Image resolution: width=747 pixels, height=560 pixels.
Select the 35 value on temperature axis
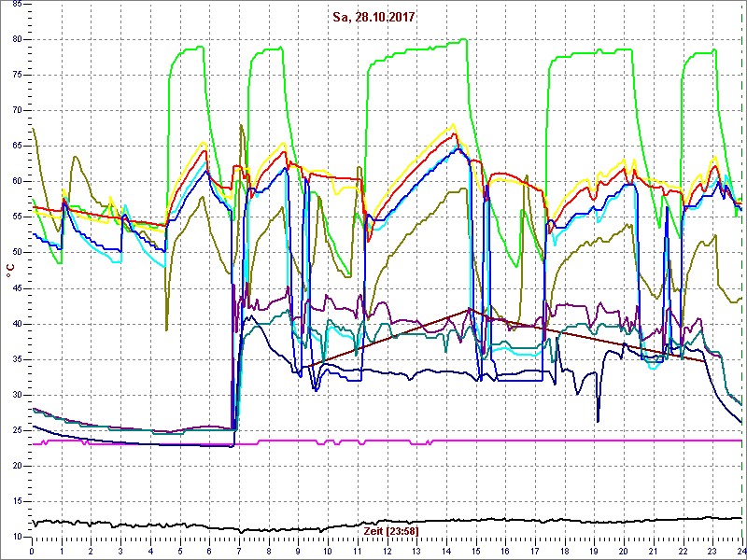click(x=15, y=359)
